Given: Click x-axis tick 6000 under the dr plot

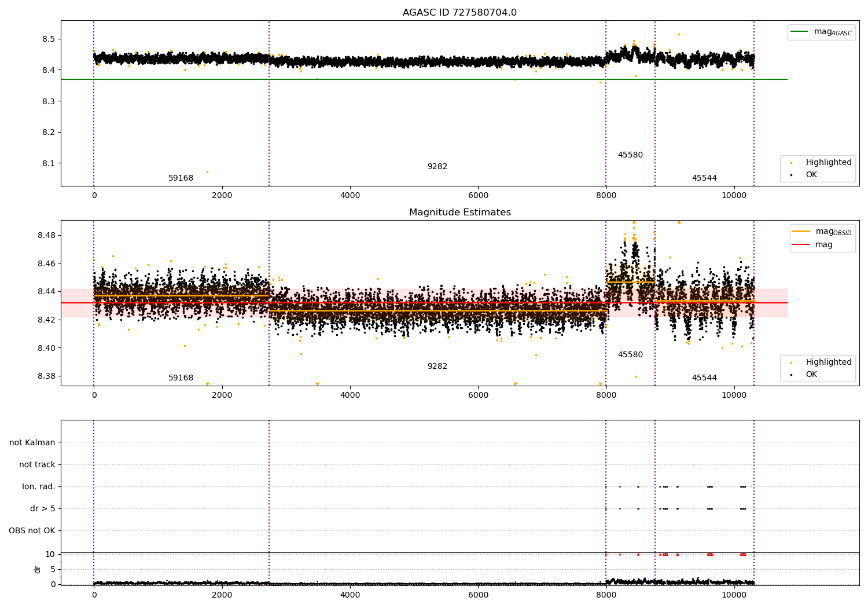Looking at the screenshot, I should [x=478, y=595].
